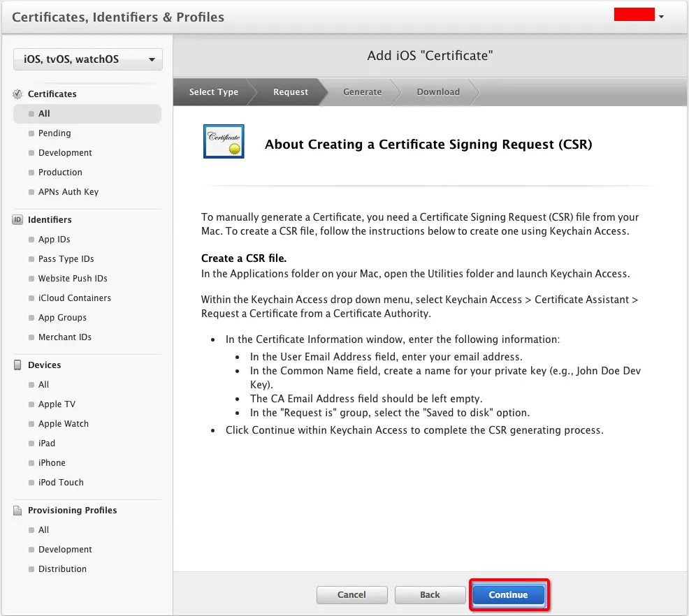Select Pending certificates
Screen dimensions: 689x616
click(x=54, y=133)
